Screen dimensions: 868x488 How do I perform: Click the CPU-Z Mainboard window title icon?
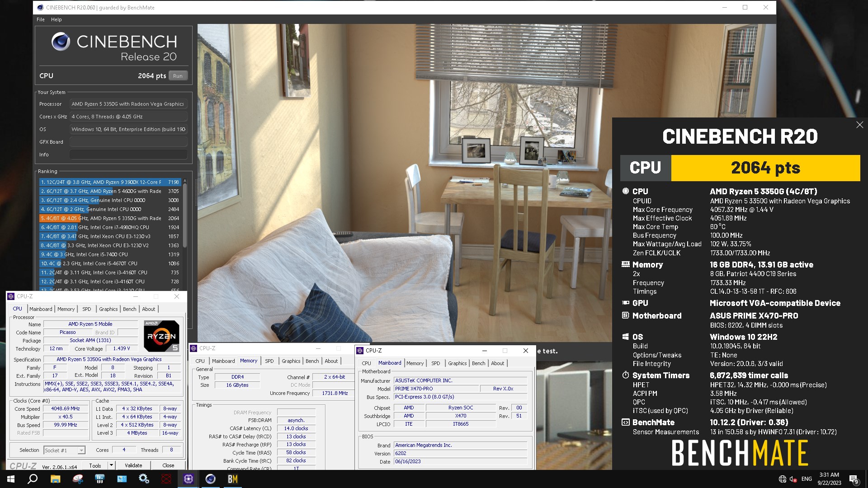360,351
